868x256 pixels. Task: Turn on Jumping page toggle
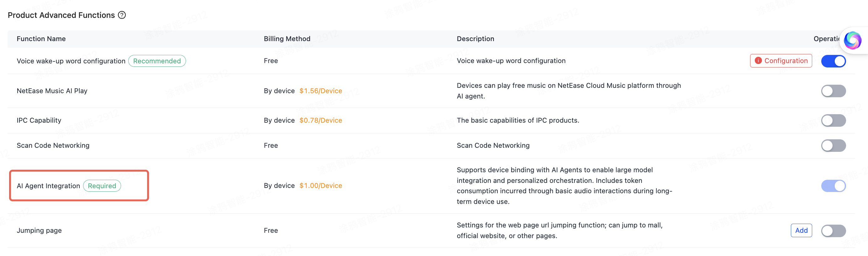(833, 231)
